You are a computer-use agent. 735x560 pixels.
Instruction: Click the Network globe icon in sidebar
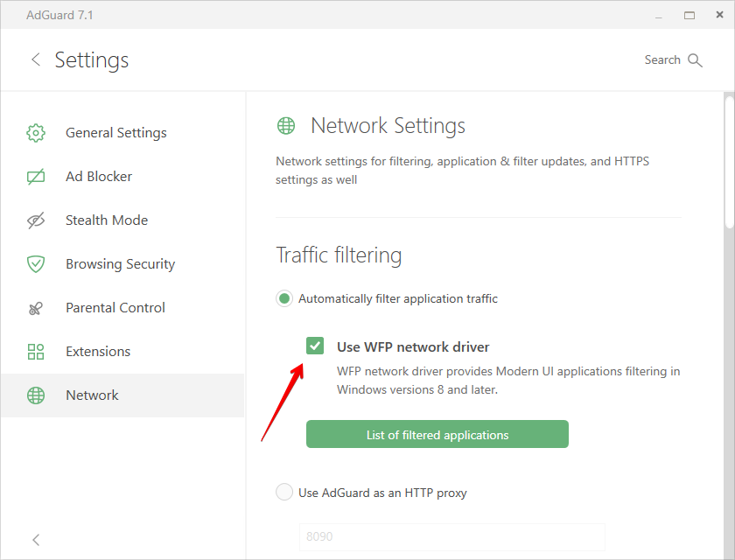tap(36, 395)
